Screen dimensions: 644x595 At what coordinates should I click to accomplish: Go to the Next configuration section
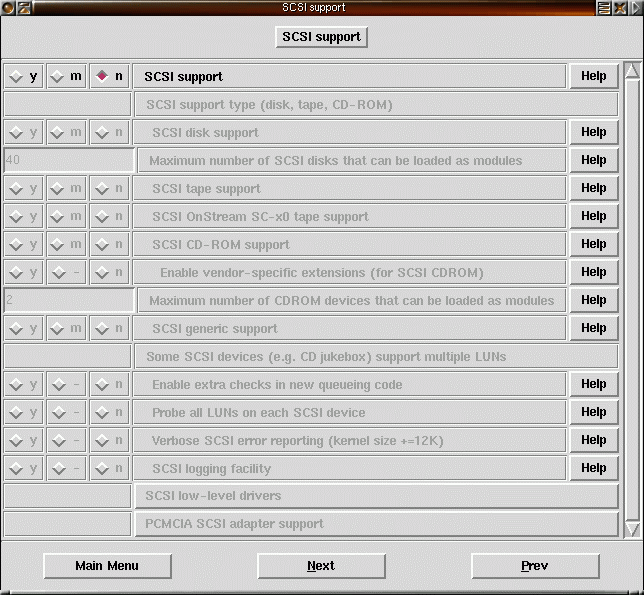321,566
